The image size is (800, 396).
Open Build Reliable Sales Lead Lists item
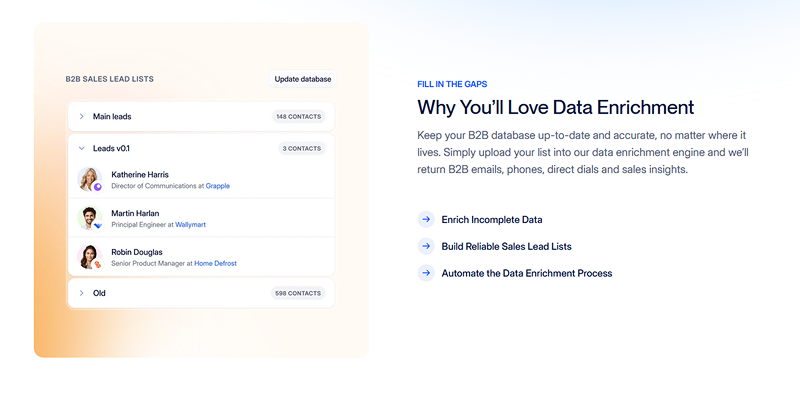coord(507,246)
